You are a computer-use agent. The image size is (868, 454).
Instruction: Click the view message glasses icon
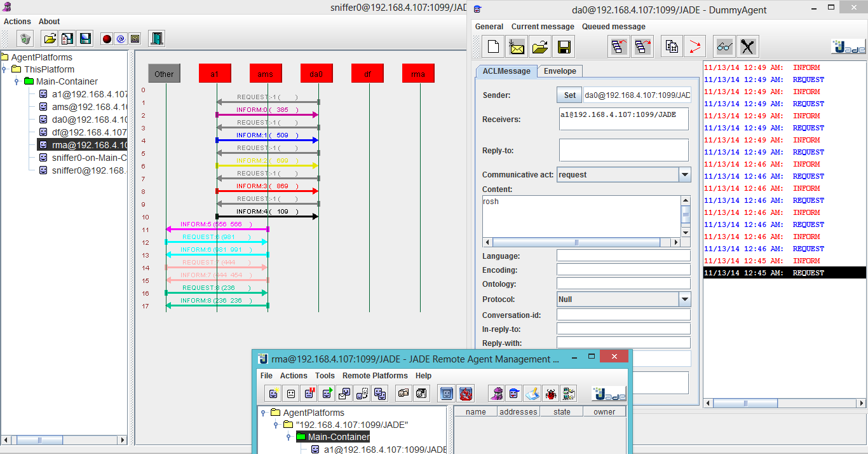coord(724,46)
